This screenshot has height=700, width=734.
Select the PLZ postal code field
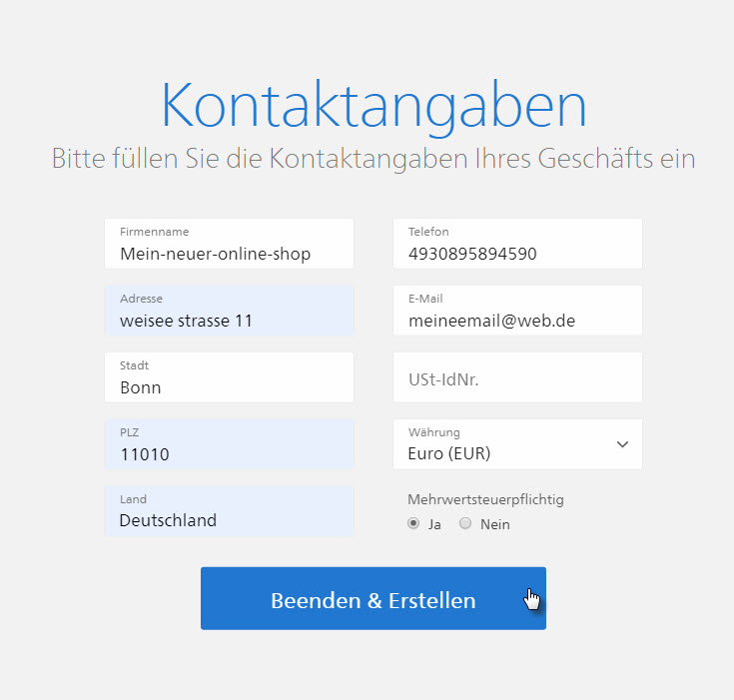click(x=229, y=445)
